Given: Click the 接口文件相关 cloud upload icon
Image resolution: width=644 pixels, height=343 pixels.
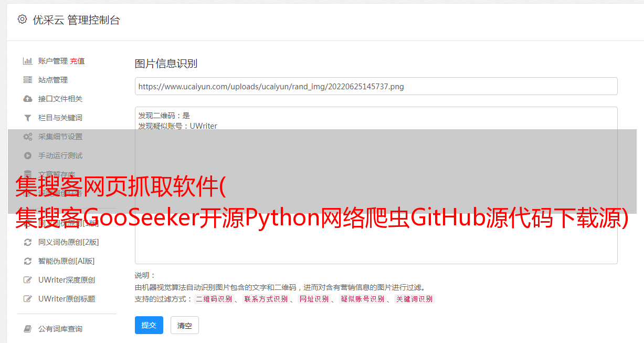Looking at the screenshot, I should coord(28,99).
